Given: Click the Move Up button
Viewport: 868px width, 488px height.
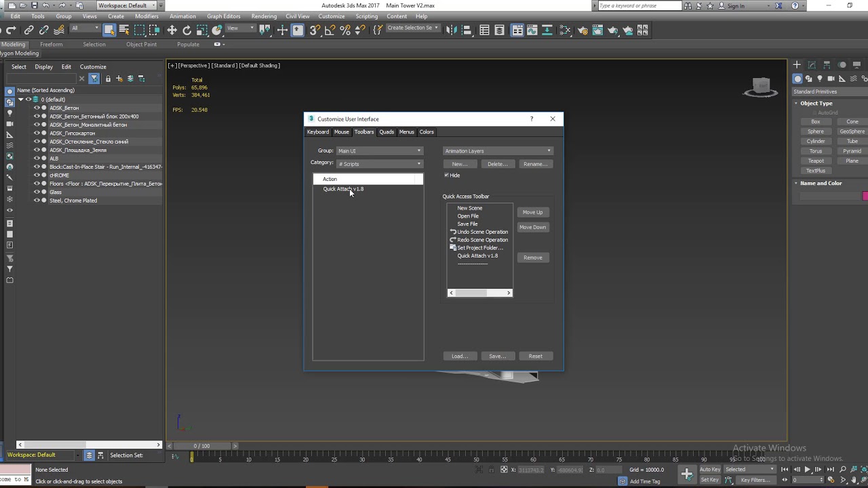Looking at the screenshot, I should [532, 212].
